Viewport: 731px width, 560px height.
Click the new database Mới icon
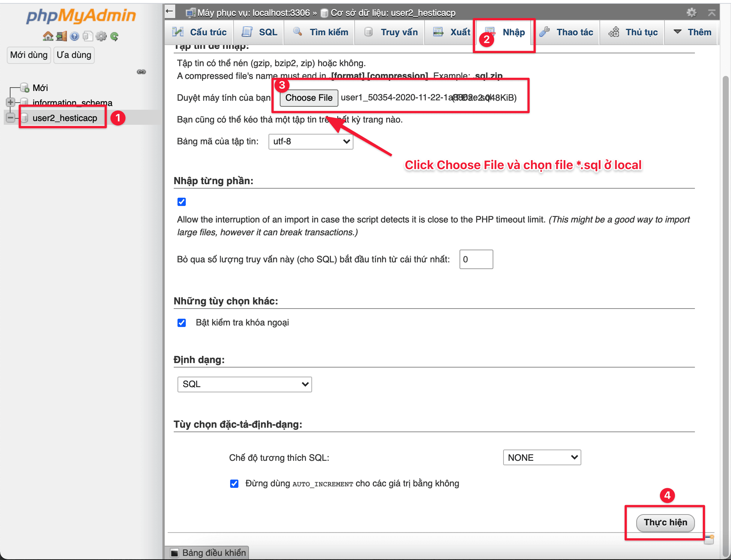click(x=25, y=88)
